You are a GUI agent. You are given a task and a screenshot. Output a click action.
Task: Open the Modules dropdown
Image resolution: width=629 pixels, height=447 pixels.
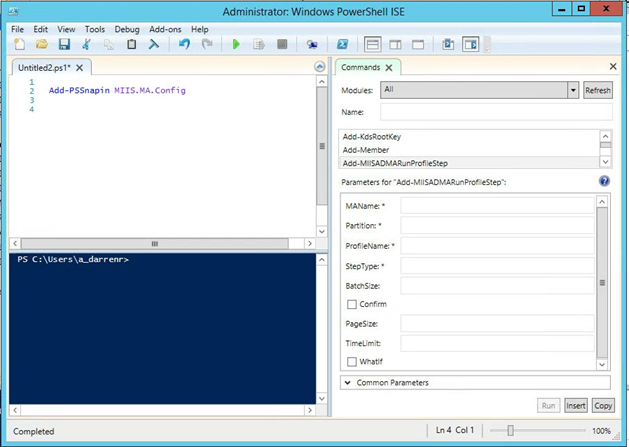pyautogui.click(x=573, y=90)
